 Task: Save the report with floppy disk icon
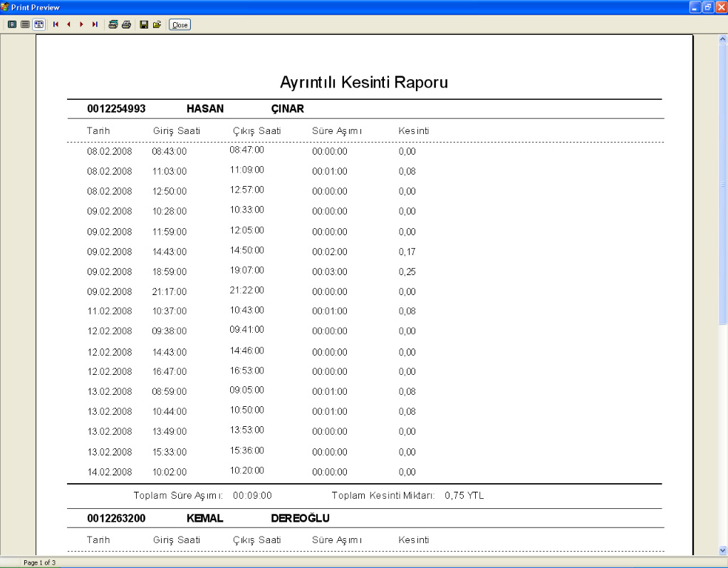pyautogui.click(x=144, y=24)
